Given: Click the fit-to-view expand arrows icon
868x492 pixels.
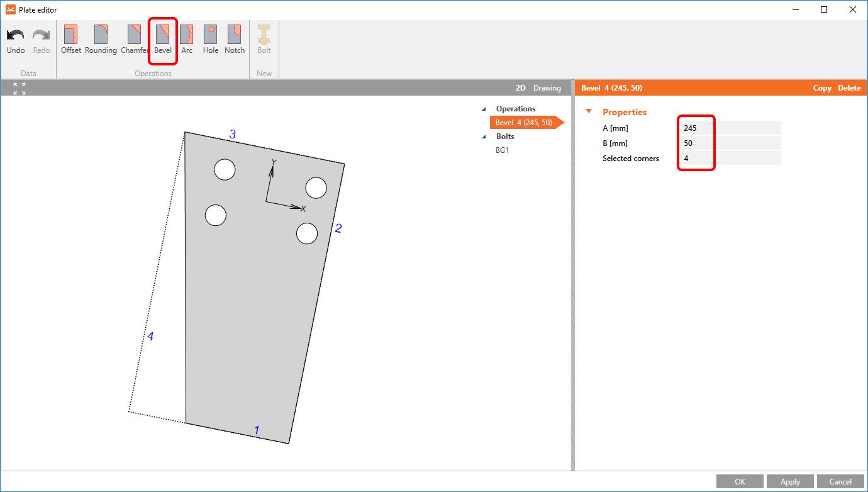Looking at the screenshot, I should (19, 89).
